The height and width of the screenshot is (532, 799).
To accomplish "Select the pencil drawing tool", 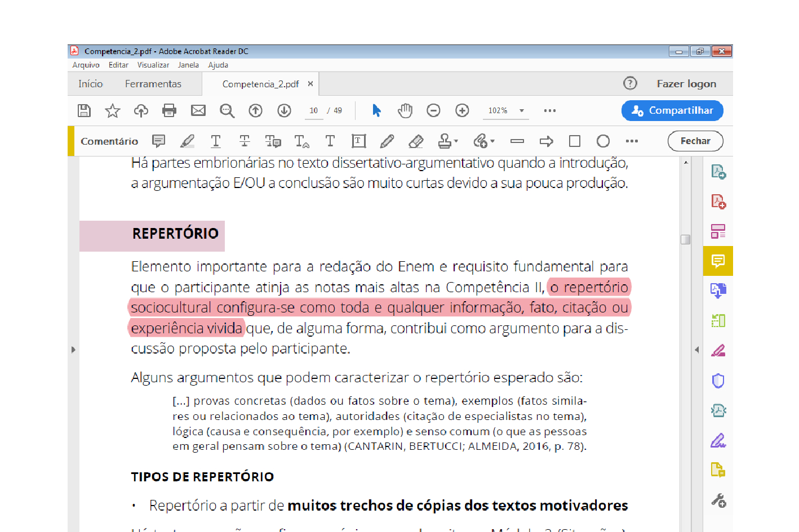I will coord(387,141).
